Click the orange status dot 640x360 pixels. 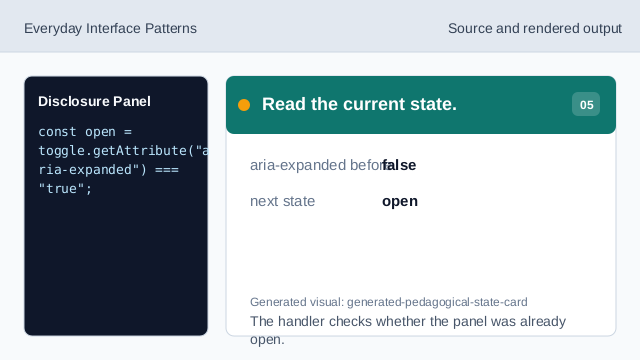[x=244, y=105]
